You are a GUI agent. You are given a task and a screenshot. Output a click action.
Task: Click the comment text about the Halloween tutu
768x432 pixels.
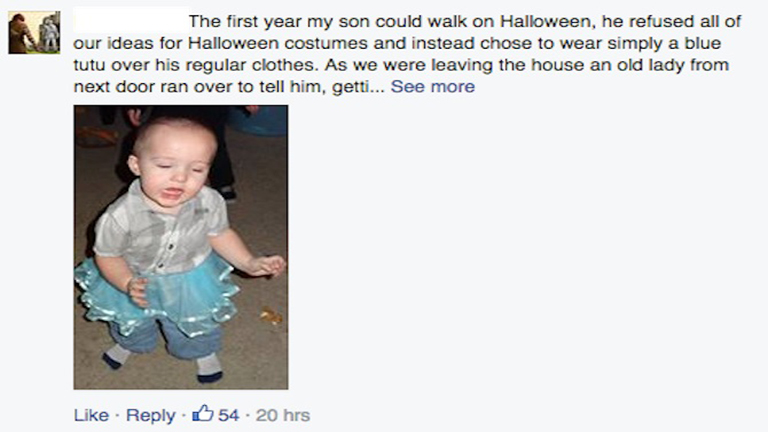point(400,54)
